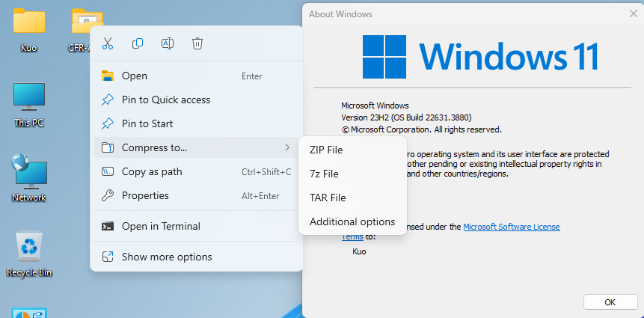Select Open in Terminal
This screenshot has width=644, height=318.
(196, 227)
